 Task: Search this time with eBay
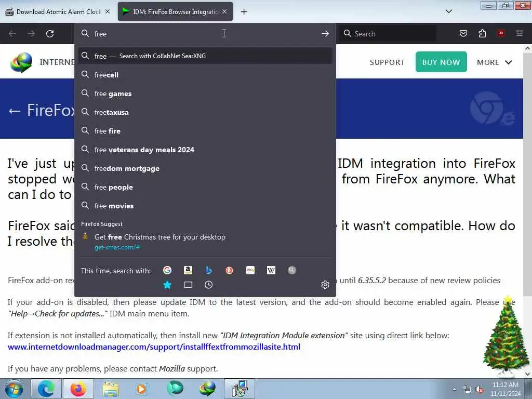(250, 270)
